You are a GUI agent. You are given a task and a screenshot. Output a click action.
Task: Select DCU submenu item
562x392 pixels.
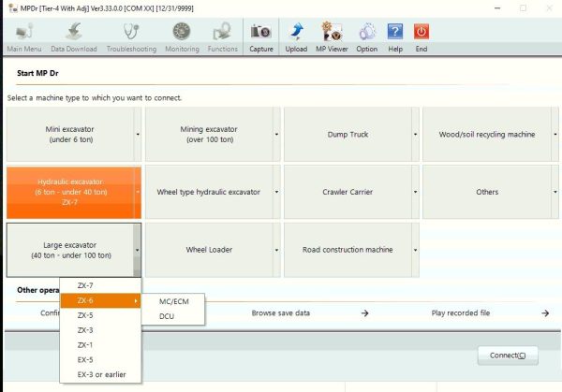173,316
